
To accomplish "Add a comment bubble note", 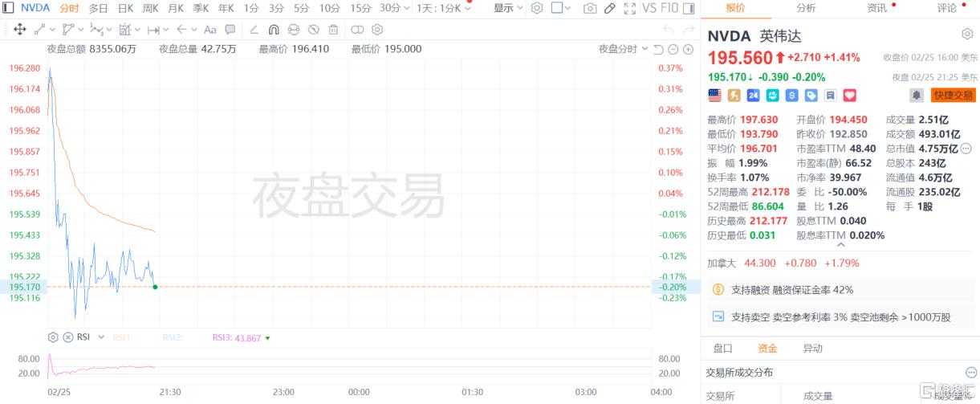I will [230, 30].
